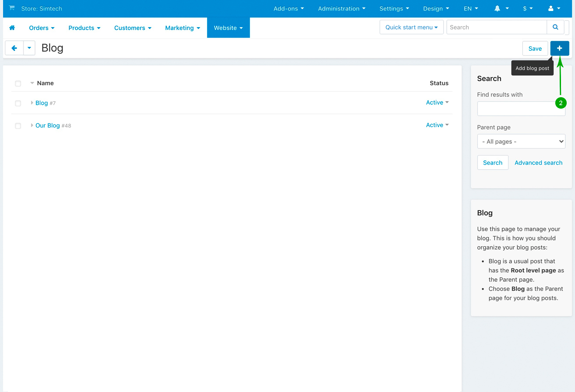Click the magnifier search button
575x392 pixels.
[555, 27]
